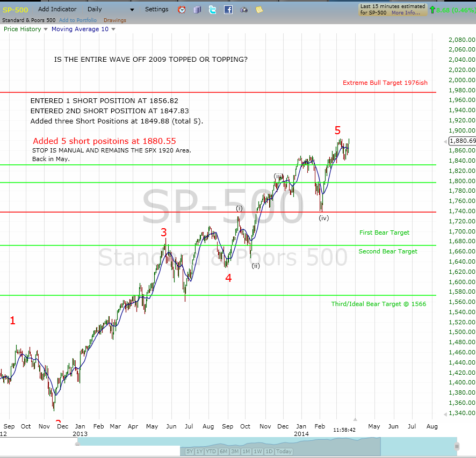Click the Price History label
Image resolution: width=476 pixels, height=458 pixels.
point(22,29)
